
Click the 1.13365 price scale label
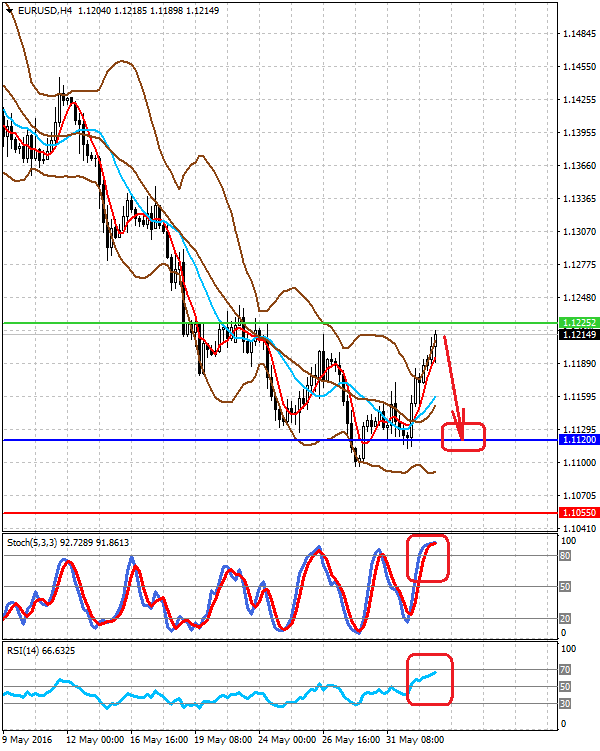(x=579, y=199)
